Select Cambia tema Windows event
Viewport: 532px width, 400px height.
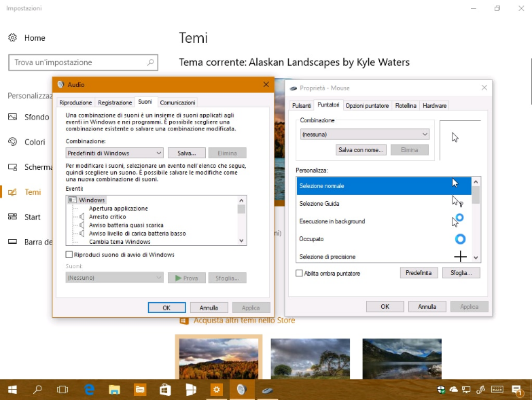[120, 242]
